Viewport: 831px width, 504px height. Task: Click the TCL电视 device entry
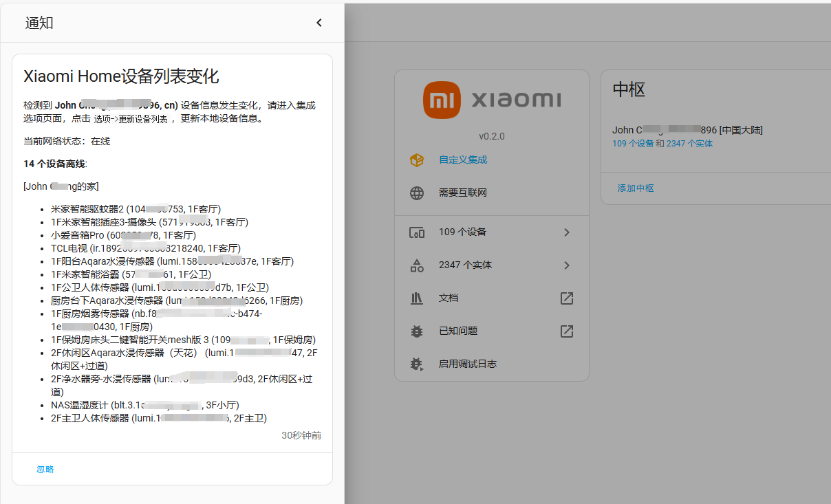click(146, 248)
